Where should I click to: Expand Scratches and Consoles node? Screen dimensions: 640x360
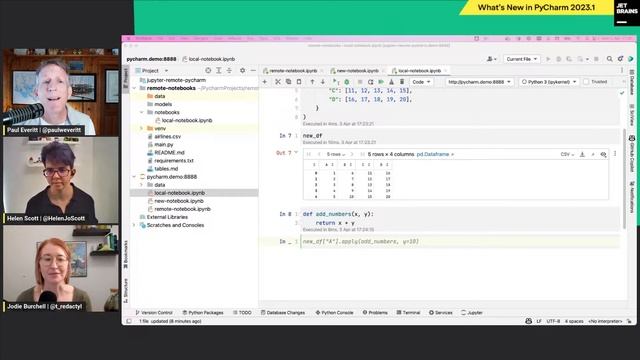coord(134,225)
